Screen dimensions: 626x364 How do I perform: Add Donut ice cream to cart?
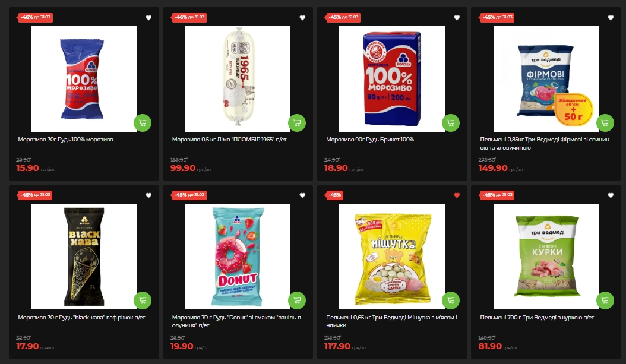296,300
